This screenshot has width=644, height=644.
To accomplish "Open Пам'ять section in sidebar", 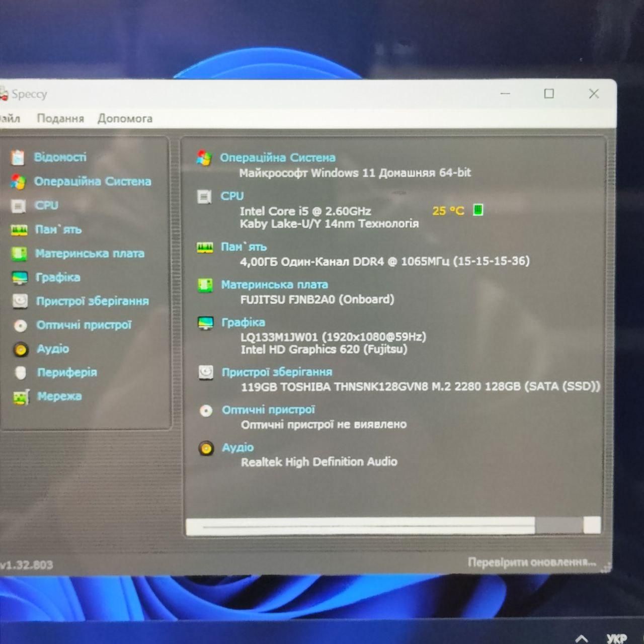I will [x=58, y=229].
